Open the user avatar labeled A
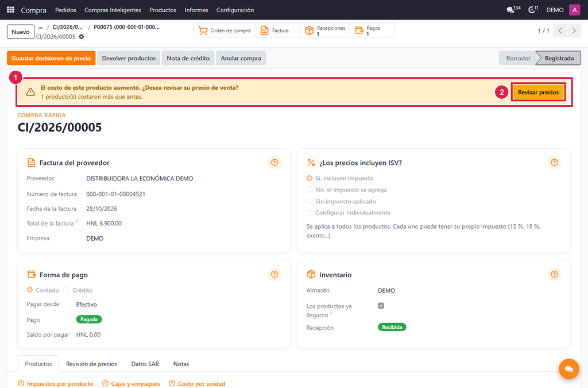The image size is (588, 388). pos(574,10)
